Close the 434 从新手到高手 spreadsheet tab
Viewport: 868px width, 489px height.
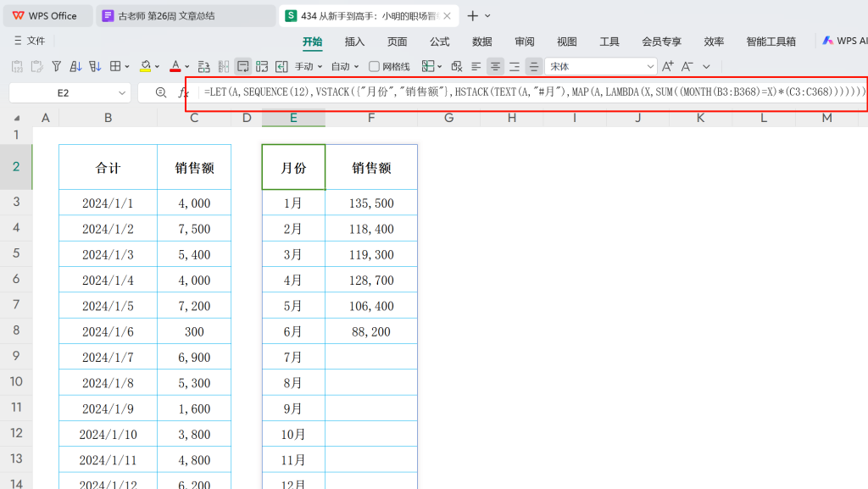point(448,16)
